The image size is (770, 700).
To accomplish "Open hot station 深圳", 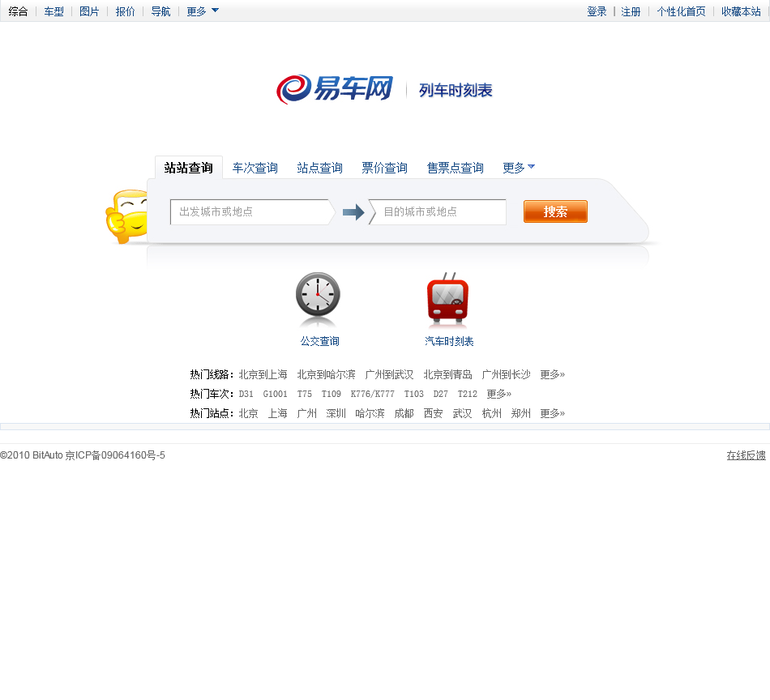I will (x=336, y=413).
